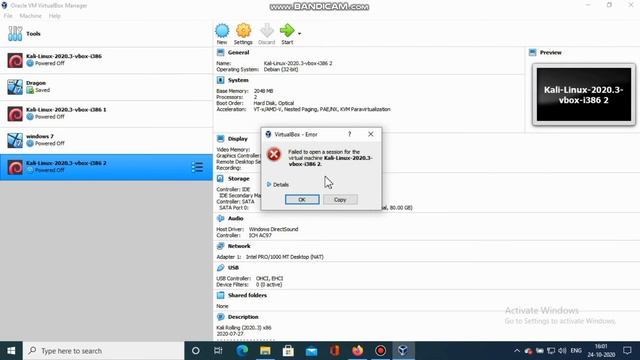This screenshot has height=360, width=640.
Task: Expand Details in the error dialog
Action: point(278,184)
